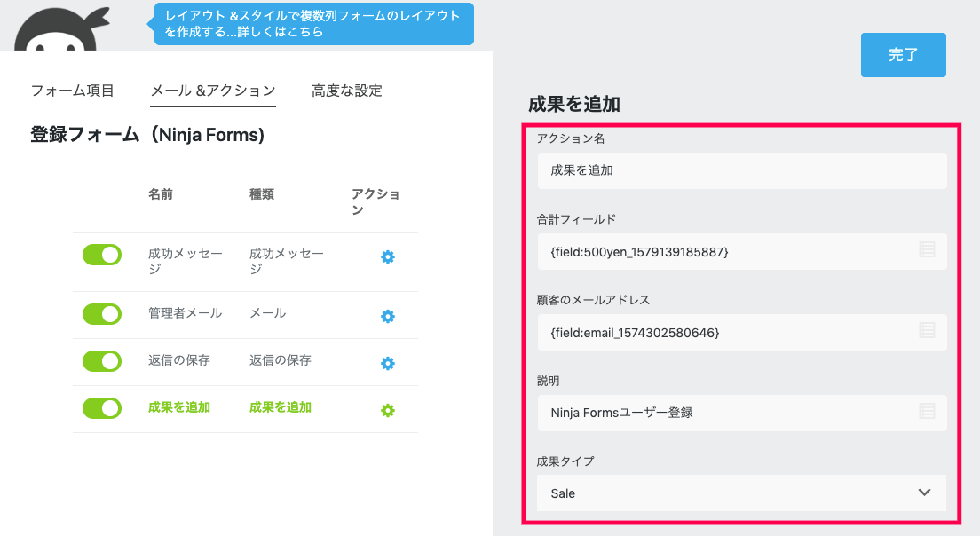
Task: Open merge tag icon in 顧客のメールアドレス
Action: [x=927, y=331]
